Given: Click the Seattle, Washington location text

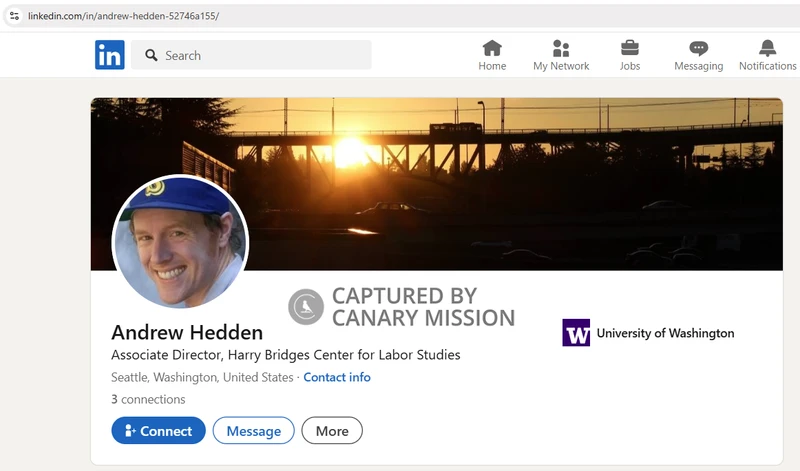Looking at the screenshot, I should tap(202, 377).
